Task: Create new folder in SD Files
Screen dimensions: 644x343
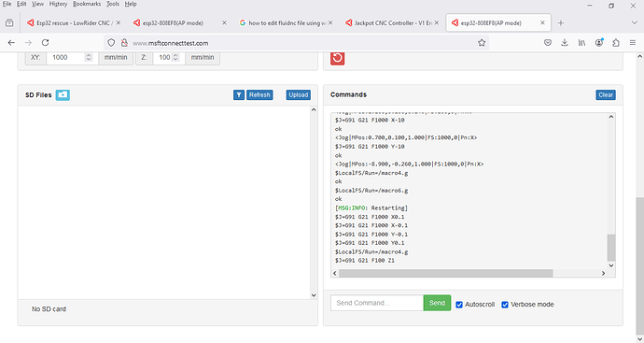Action: (x=63, y=95)
